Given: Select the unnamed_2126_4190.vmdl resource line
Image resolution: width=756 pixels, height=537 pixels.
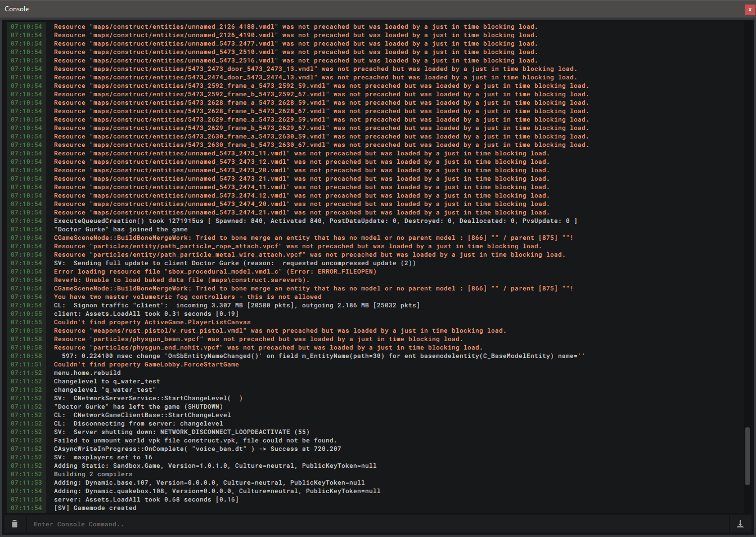Looking at the screenshot, I should [x=296, y=35].
